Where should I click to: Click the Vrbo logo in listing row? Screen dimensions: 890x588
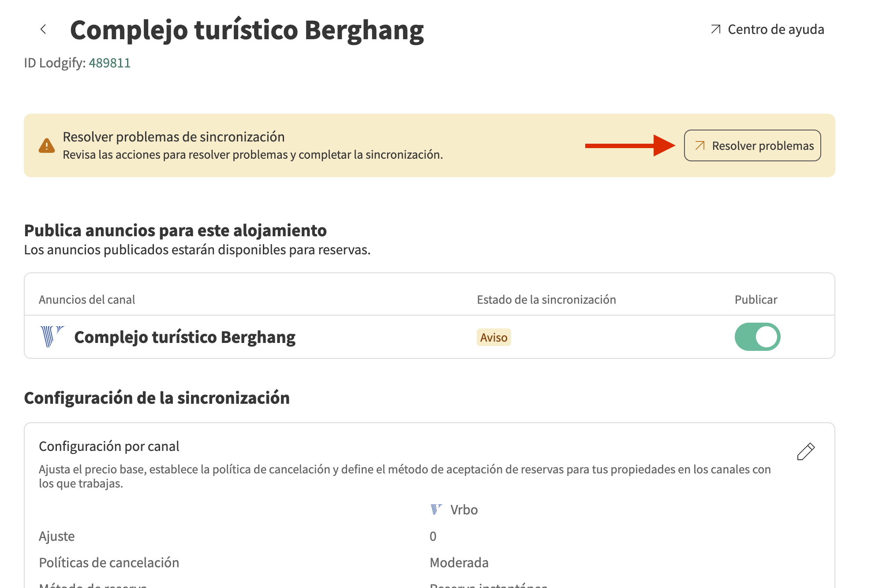[x=52, y=337]
